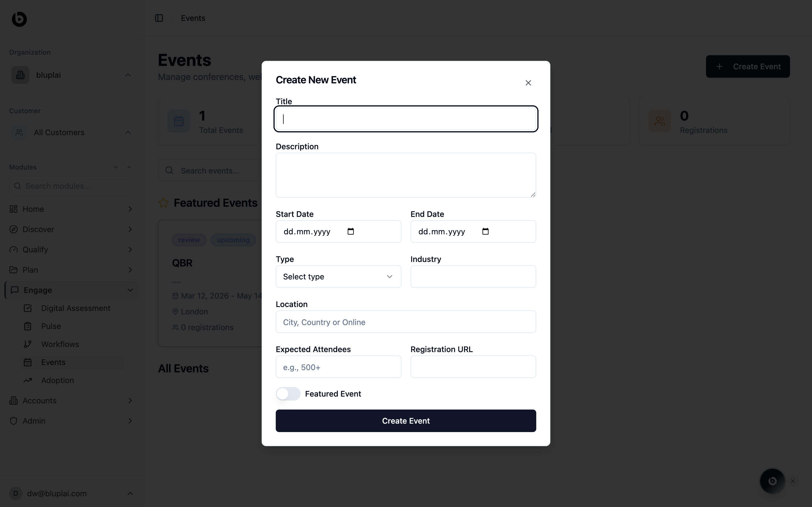Submit the form with Create Event button
The width and height of the screenshot is (812, 507).
tap(406, 421)
